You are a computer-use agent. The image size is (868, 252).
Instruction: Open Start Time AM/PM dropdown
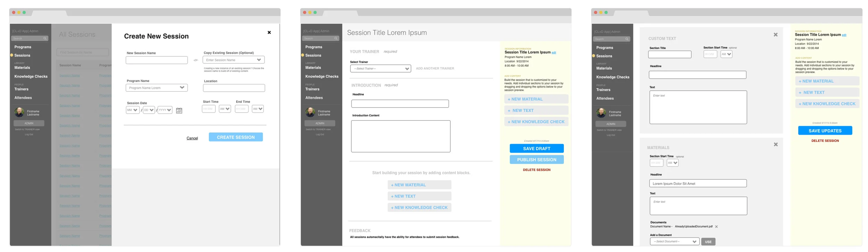pyautogui.click(x=225, y=109)
